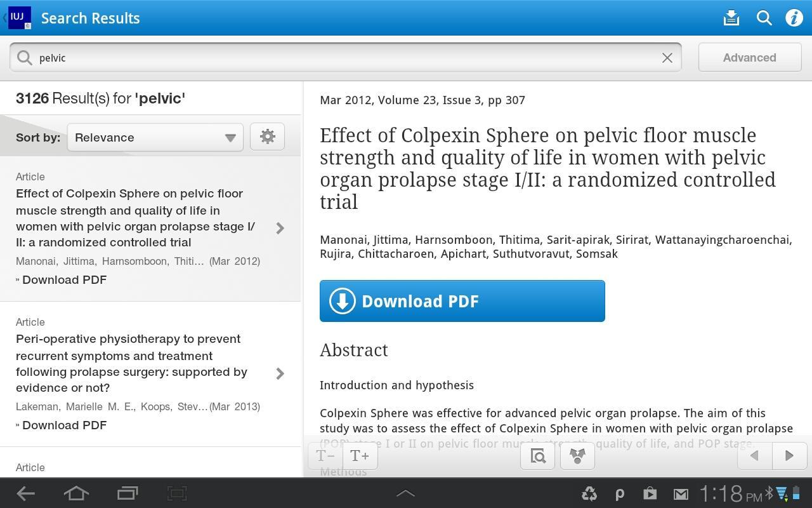Open the downloads tray icon
The height and width of the screenshot is (508, 812).
pyautogui.click(x=731, y=18)
